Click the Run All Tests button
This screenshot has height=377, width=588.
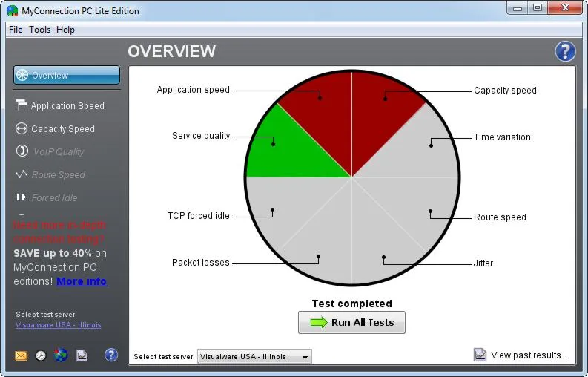pyautogui.click(x=351, y=322)
